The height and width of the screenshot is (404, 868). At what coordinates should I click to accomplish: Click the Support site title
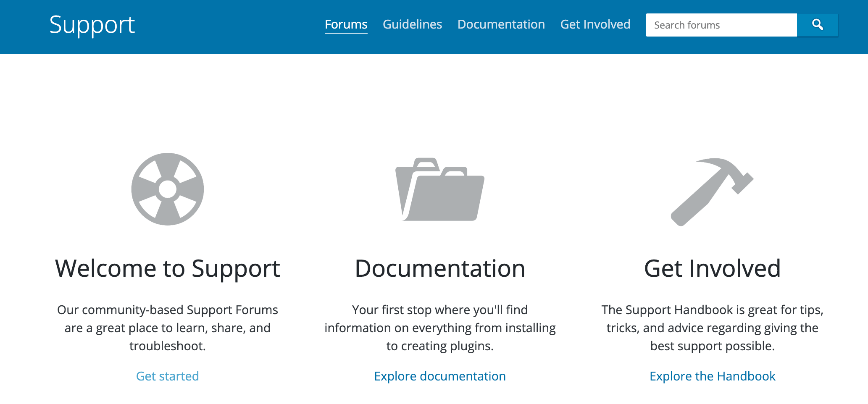92,25
